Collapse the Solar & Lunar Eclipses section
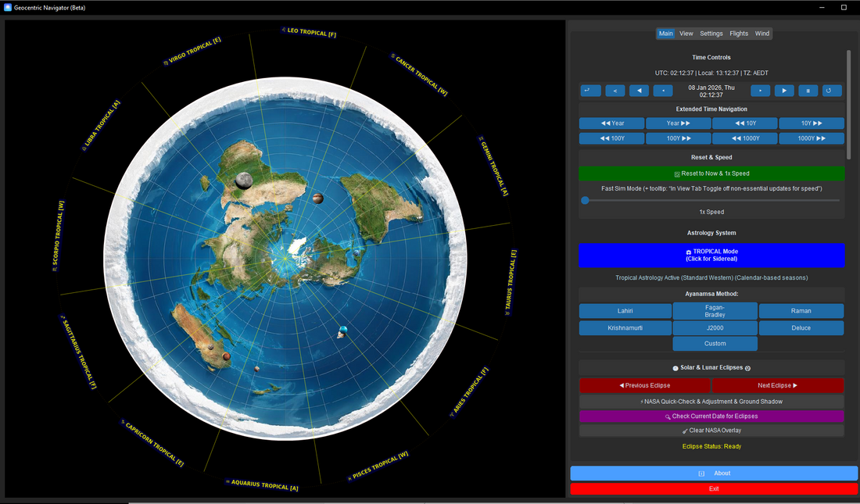 (675, 367)
